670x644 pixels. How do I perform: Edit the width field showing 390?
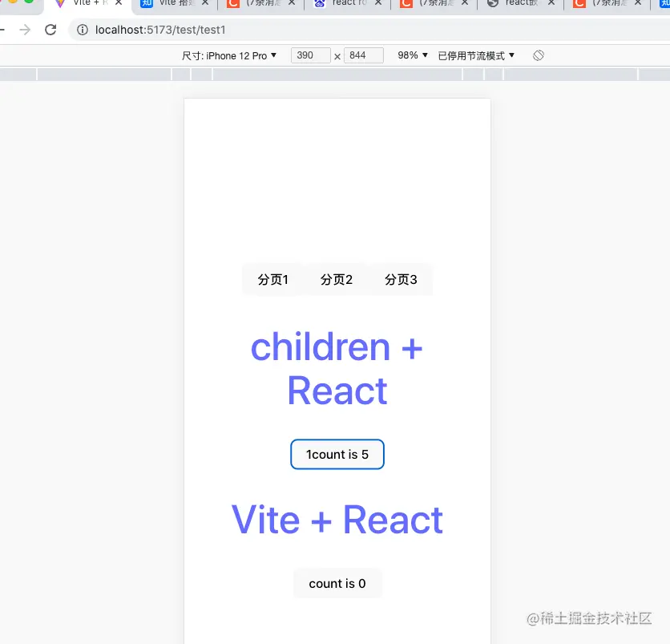pos(311,55)
